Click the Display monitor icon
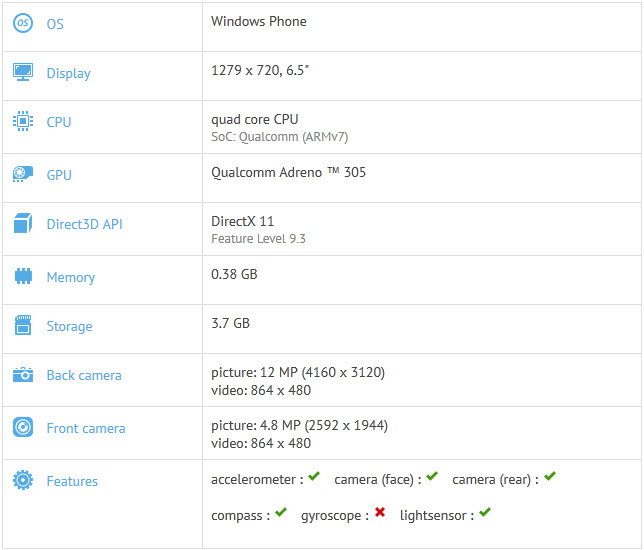 click(22, 72)
